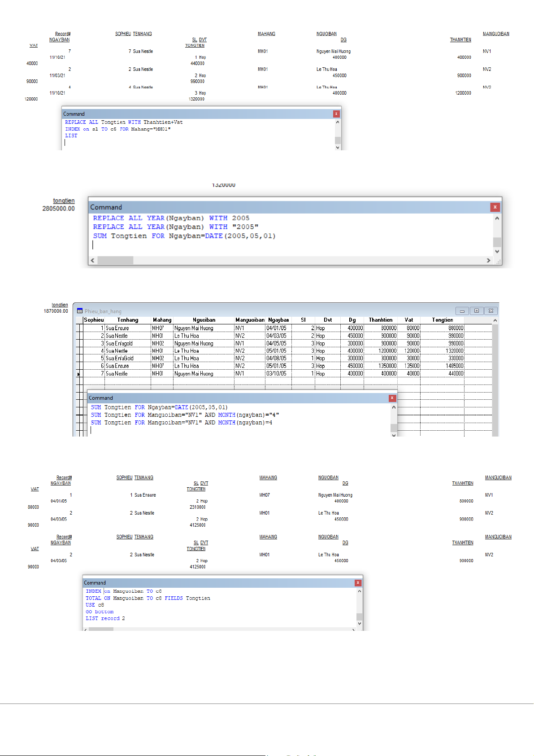Minimize the Phieu_ban_hang browse window

click(x=462, y=311)
